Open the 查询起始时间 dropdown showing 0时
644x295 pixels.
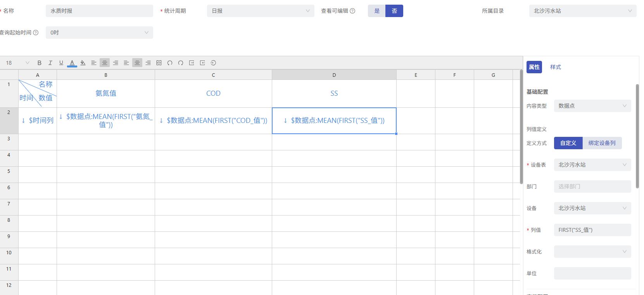point(99,33)
